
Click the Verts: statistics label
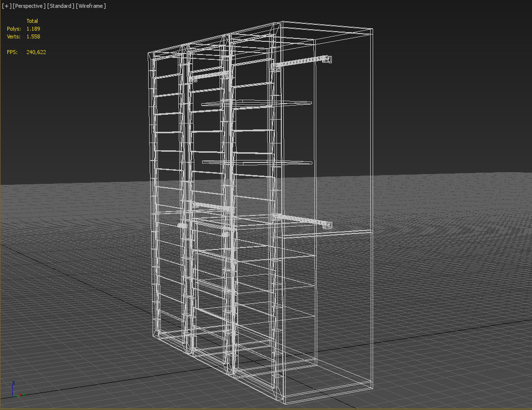click(14, 36)
